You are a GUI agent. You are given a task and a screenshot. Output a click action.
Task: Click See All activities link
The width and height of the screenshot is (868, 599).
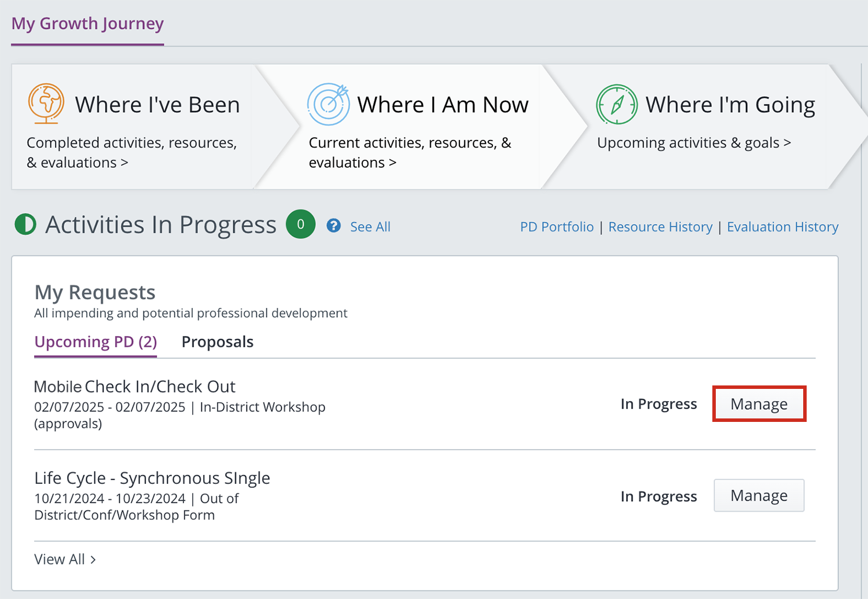(x=370, y=227)
